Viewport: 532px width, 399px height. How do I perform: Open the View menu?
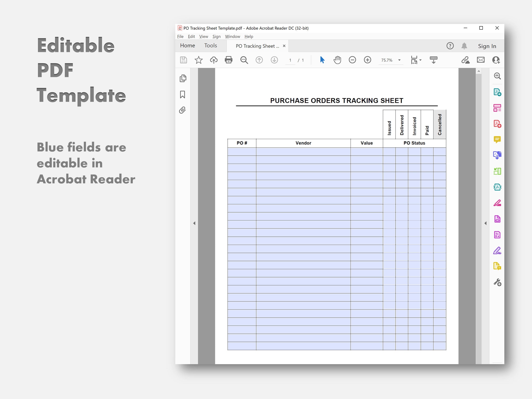(x=204, y=36)
